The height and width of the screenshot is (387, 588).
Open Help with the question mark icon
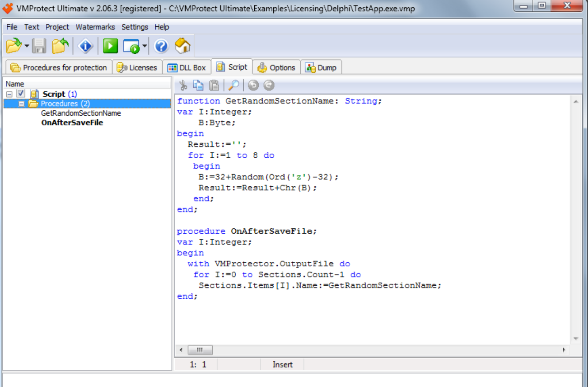click(161, 46)
